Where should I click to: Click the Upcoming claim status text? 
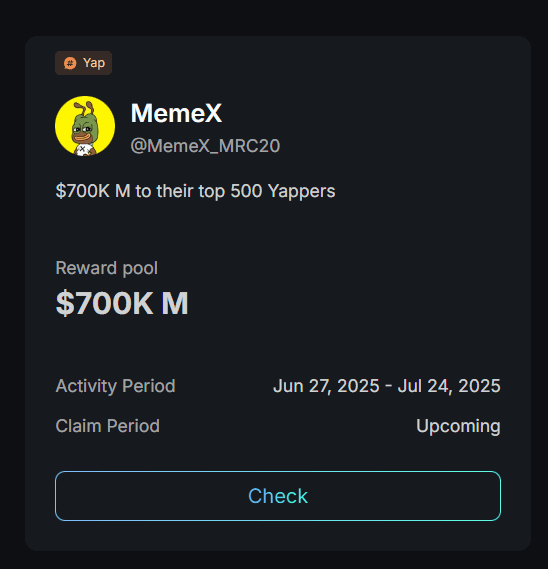coord(458,426)
